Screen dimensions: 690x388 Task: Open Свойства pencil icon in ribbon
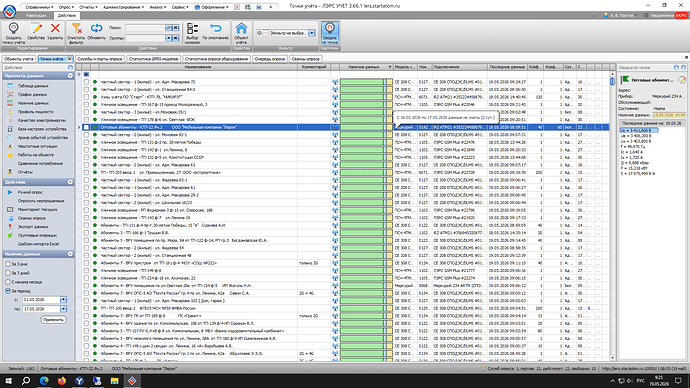click(x=36, y=32)
